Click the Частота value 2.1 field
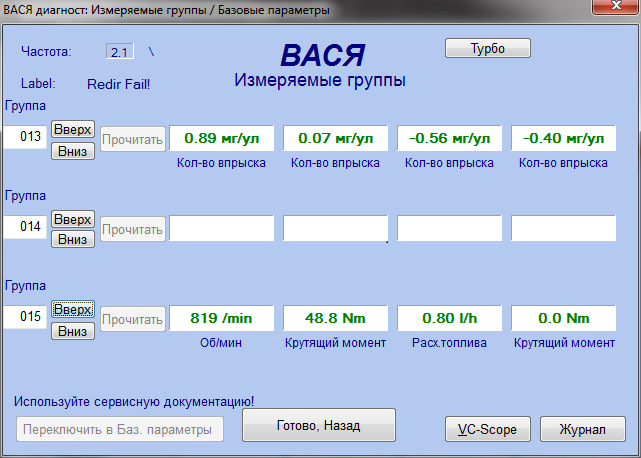 pyautogui.click(x=120, y=52)
